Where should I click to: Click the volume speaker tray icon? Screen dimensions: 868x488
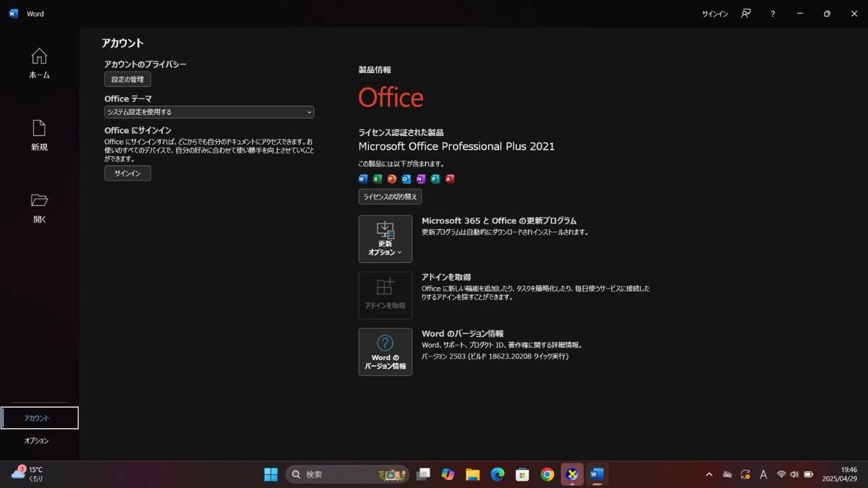[x=794, y=474]
